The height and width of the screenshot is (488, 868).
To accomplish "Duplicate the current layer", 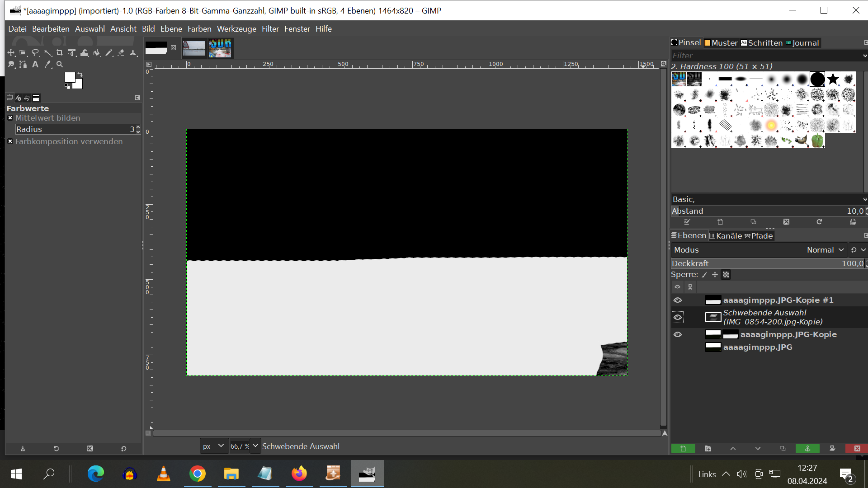I will click(783, 448).
